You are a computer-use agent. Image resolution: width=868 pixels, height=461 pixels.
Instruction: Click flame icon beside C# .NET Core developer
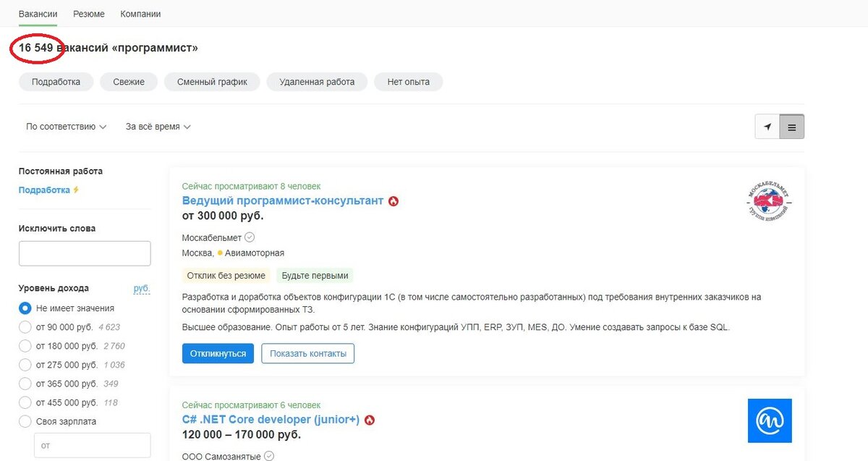point(370,420)
